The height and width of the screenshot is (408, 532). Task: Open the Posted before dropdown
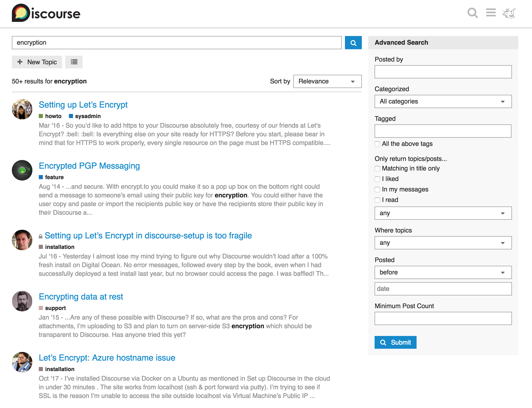(x=443, y=272)
